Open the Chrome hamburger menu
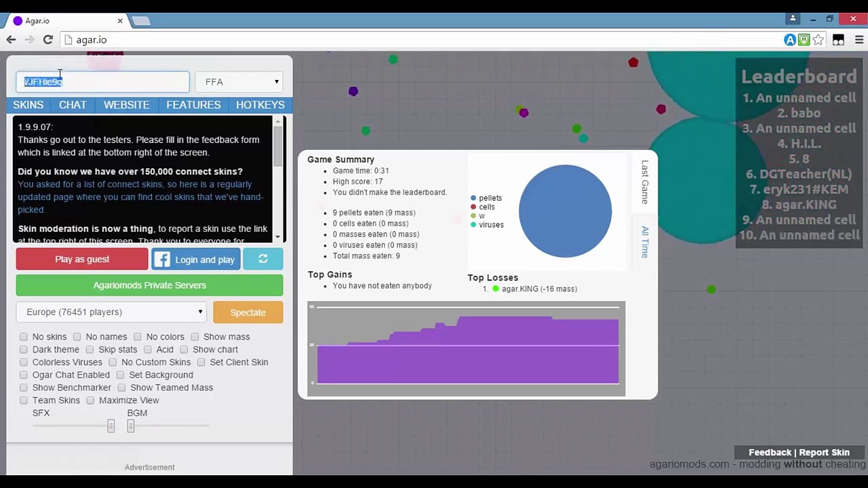The width and height of the screenshot is (868, 488). pyautogui.click(x=859, y=40)
